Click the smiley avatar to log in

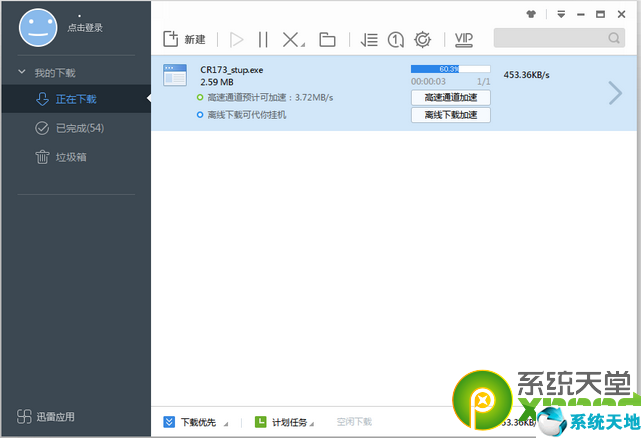(x=38, y=28)
